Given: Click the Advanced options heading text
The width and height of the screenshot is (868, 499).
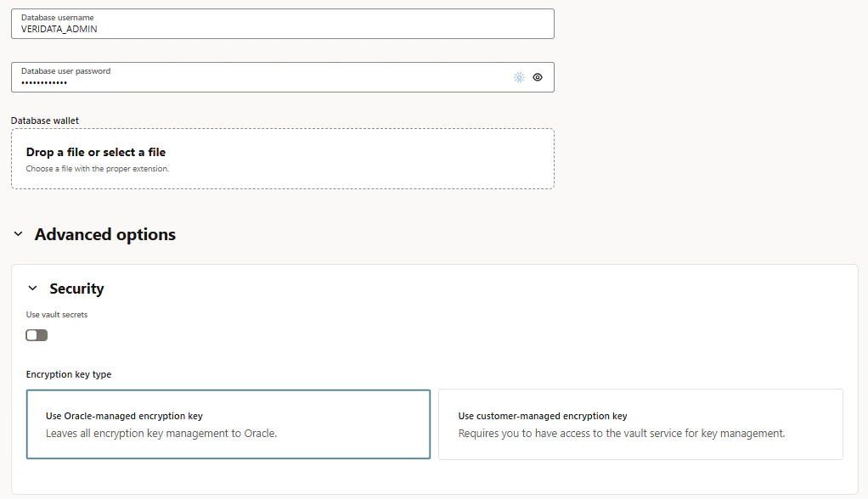Looking at the screenshot, I should pyautogui.click(x=105, y=234).
